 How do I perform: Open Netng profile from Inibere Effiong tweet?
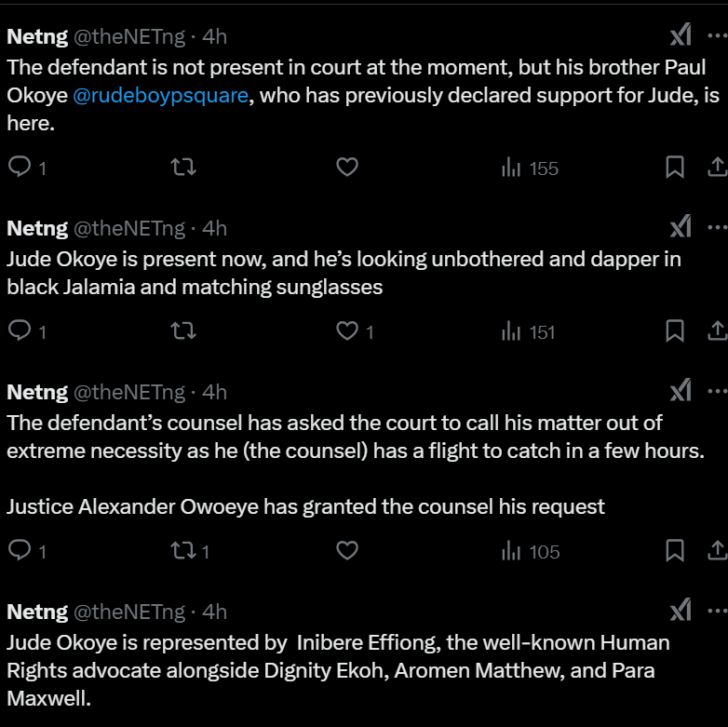click(37, 612)
